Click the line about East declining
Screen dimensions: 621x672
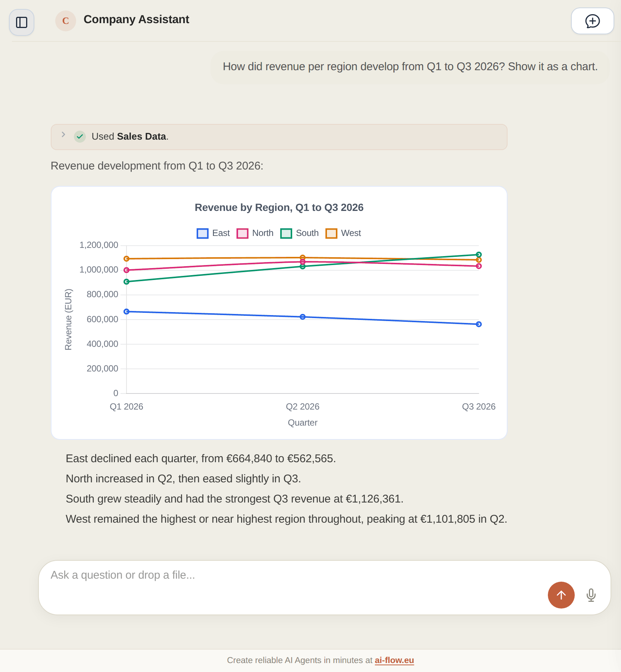coord(201,458)
